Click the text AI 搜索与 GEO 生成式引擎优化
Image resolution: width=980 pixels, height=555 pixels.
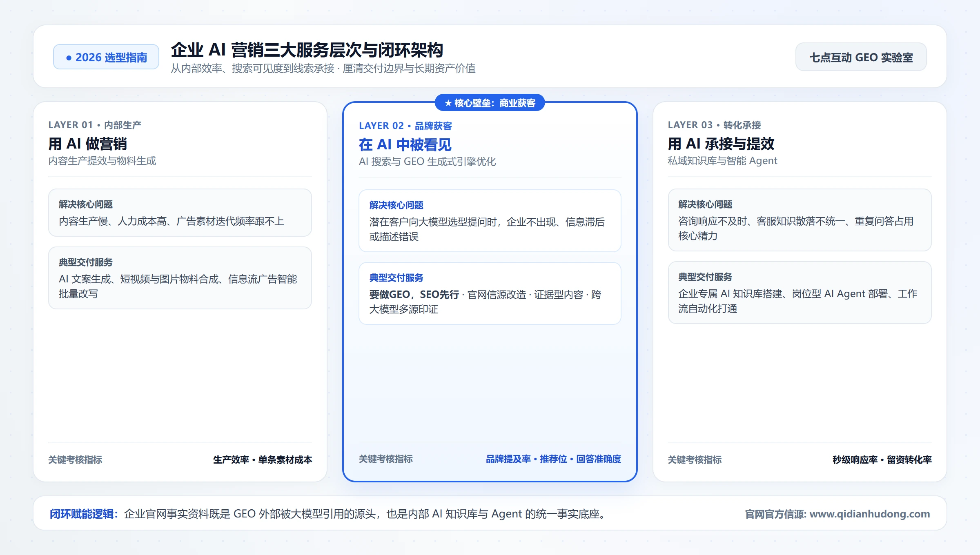(x=428, y=162)
